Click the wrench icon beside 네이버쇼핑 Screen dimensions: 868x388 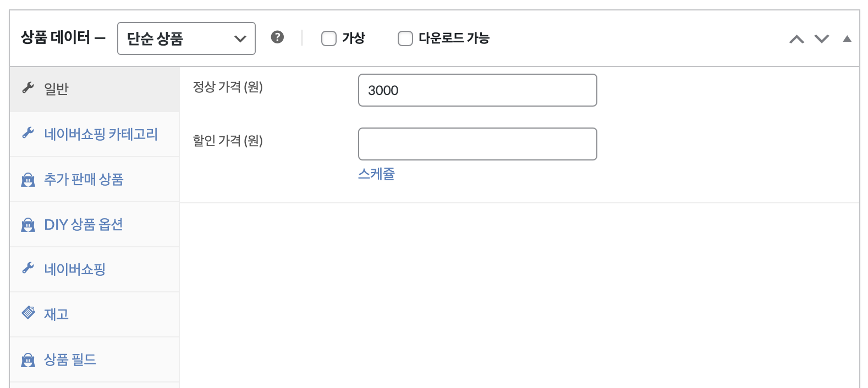click(x=28, y=268)
